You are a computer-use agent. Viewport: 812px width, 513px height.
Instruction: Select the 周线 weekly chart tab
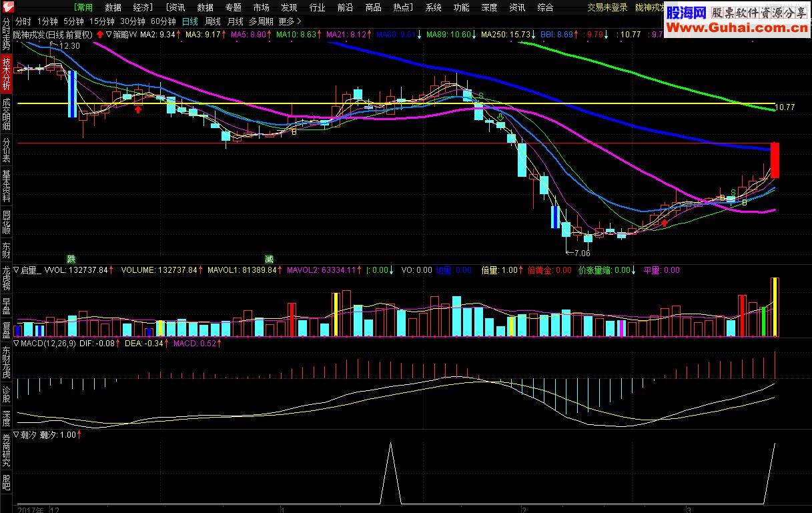tap(213, 21)
